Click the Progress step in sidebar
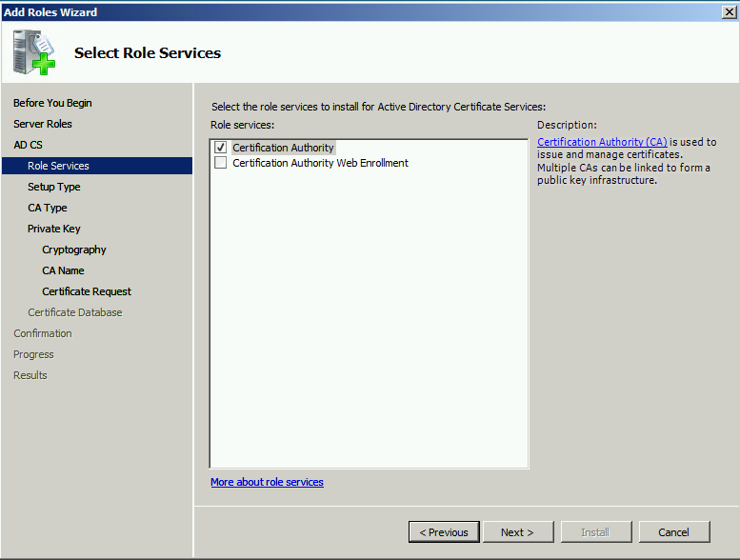Viewport: 740px width, 560px height. [x=33, y=354]
